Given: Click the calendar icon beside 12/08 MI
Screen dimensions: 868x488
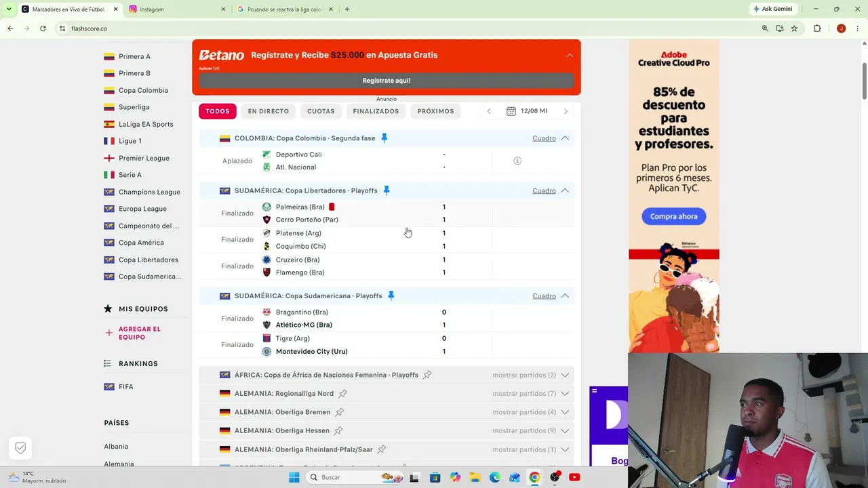Looking at the screenshot, I should [x=511, y=111].
